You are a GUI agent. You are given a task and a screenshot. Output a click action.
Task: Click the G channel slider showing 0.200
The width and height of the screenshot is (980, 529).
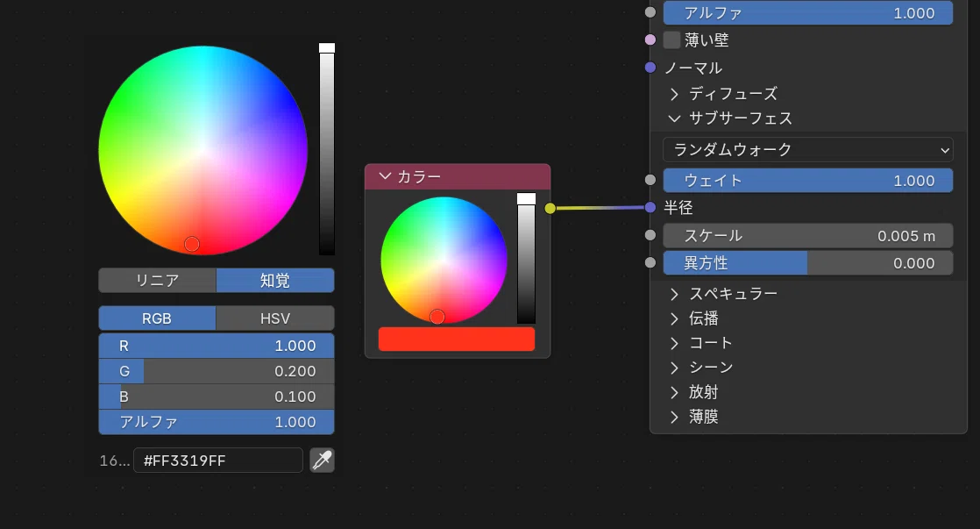pyautogui.click(x=217, y=371)
